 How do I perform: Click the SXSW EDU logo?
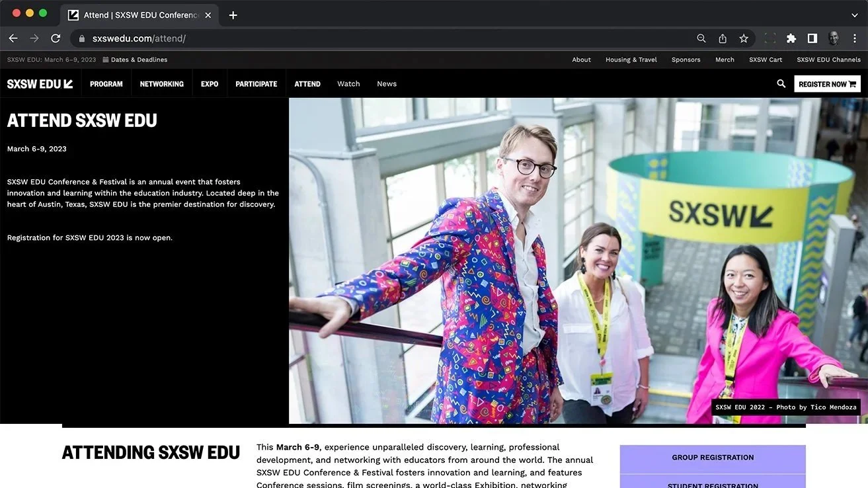click(x=40, y=84)
